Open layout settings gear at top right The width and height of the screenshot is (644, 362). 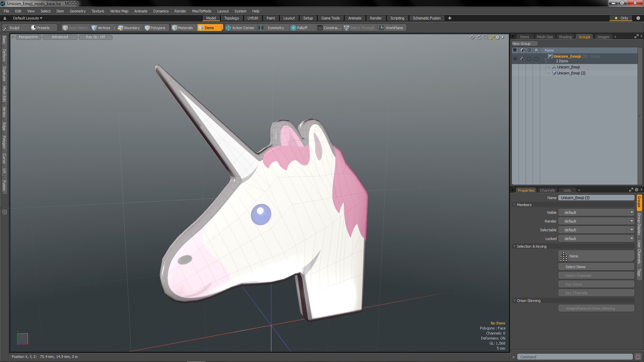(638, 18)
